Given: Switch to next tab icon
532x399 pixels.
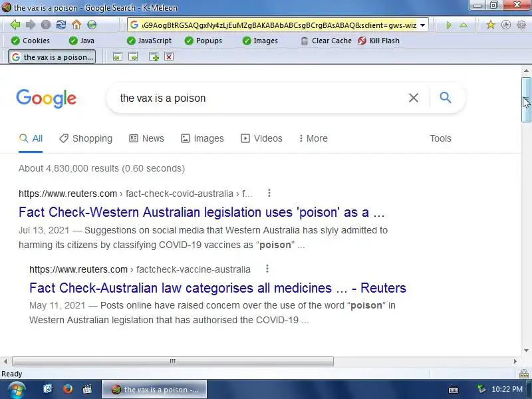Looking at the screenshot, I should coord(133,57).
